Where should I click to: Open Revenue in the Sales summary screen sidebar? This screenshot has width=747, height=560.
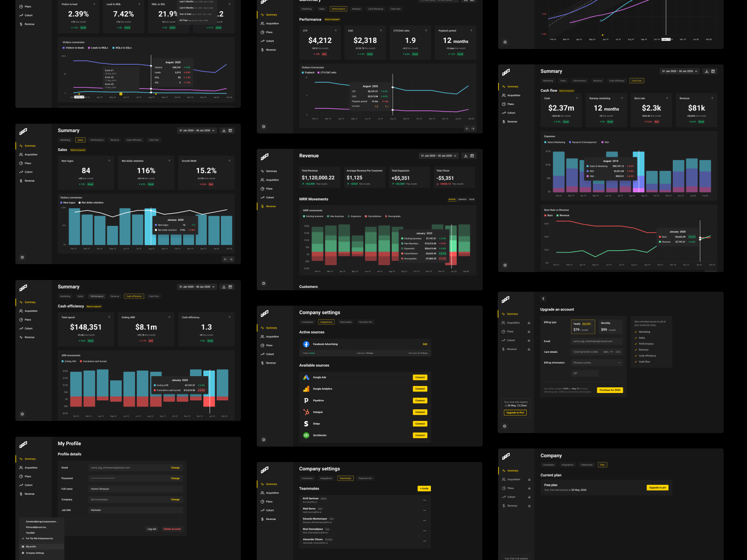tap(27, 181)
